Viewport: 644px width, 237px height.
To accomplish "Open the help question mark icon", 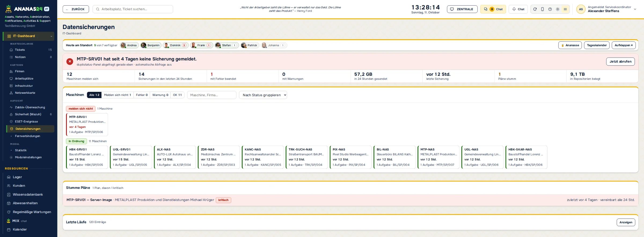I will click(x=550, y=9).
